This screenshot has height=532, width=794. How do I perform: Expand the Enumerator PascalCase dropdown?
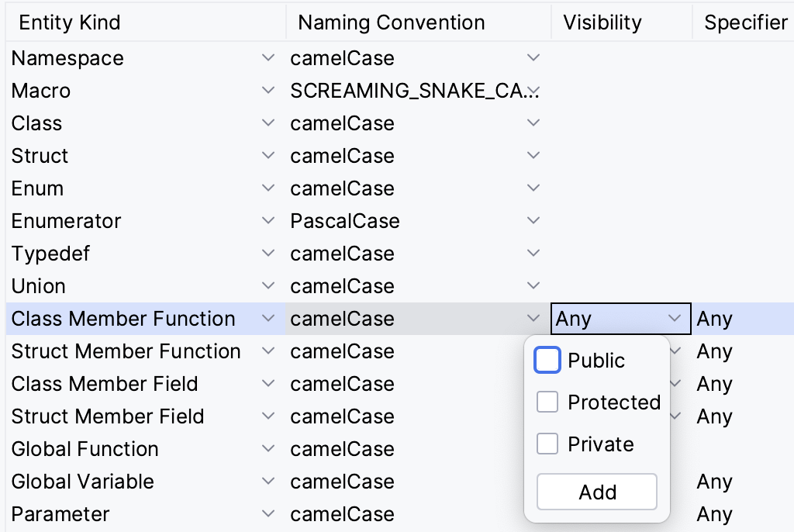pyautogui.click(x=533, y=220)
